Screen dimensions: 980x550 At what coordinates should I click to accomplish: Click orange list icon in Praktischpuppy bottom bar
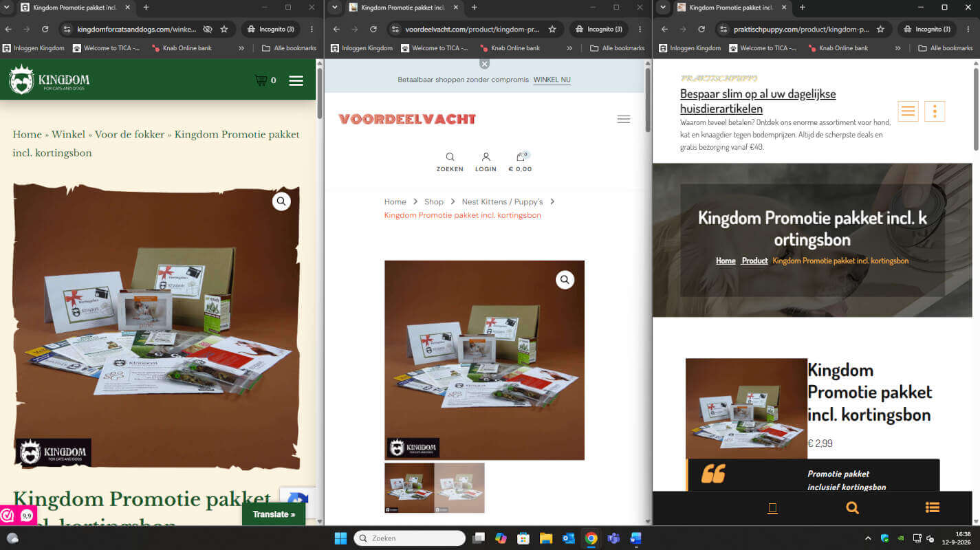(933, 508)
